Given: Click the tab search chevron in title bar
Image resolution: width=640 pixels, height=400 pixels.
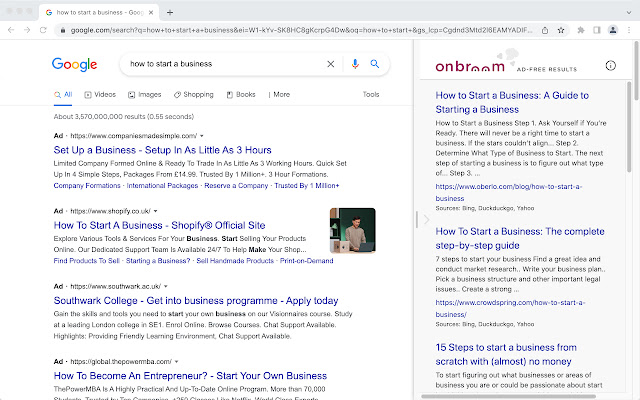Looking at the screenshot, I should [x=629, y=12].
